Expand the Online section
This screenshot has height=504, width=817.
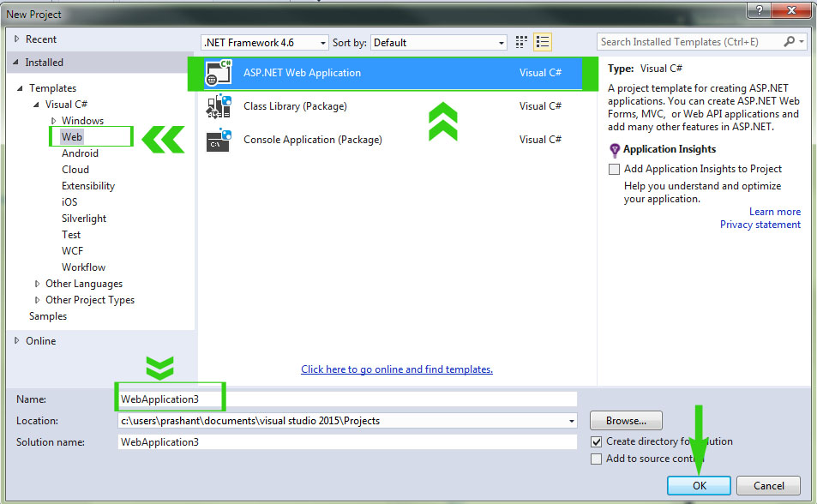[16, 340]
